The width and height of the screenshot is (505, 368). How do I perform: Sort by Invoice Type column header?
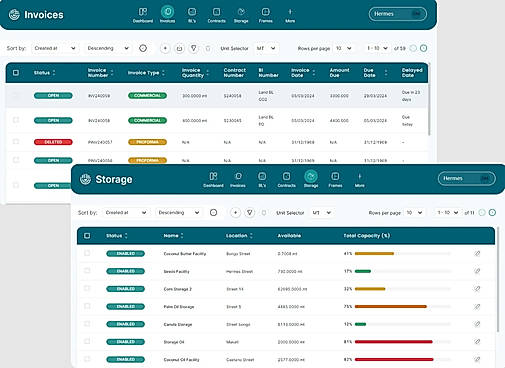146,73
